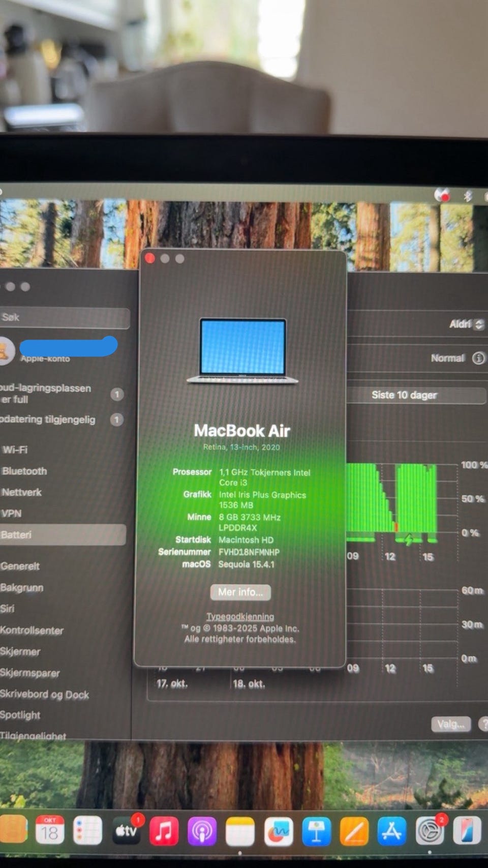Open the yellow Notes app in the Dock
This screenshot has width=488, height=868.
(240, 832)
